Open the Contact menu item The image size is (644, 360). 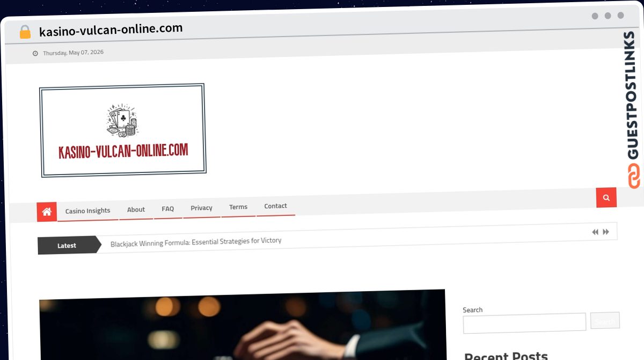point(275,206)
